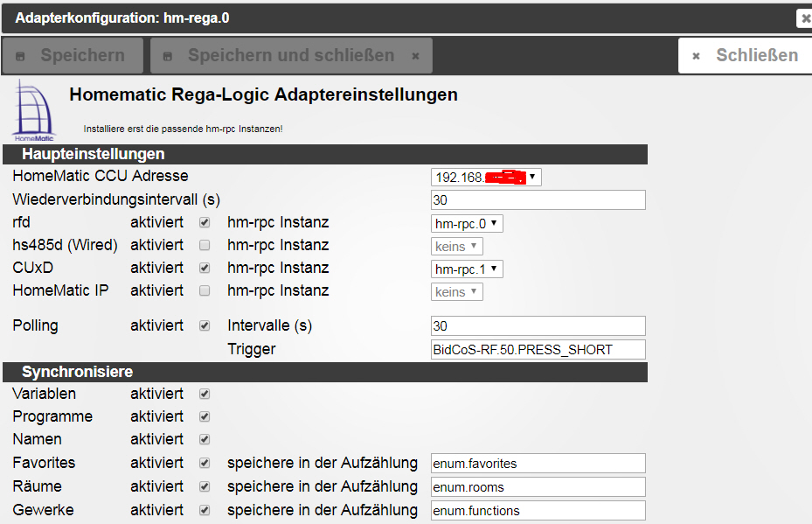Expand CUxD hm-rpc.1 instance dropdown
Screen dimensions: 812x524
(x=468, y=269)
